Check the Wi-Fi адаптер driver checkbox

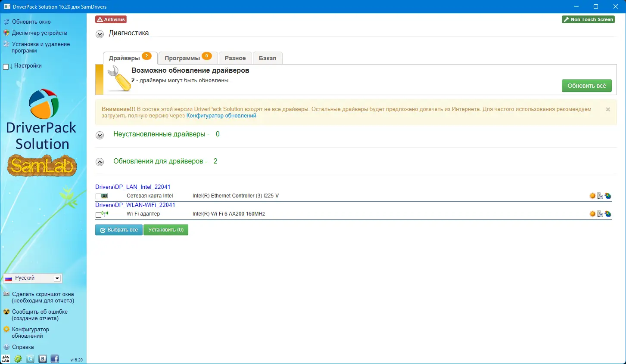98,214
